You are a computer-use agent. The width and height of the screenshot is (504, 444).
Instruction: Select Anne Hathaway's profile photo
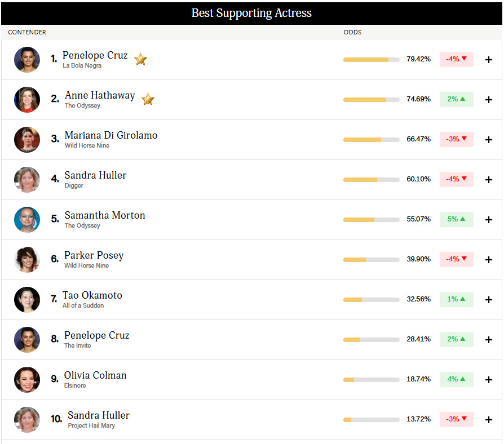[27, 100]
